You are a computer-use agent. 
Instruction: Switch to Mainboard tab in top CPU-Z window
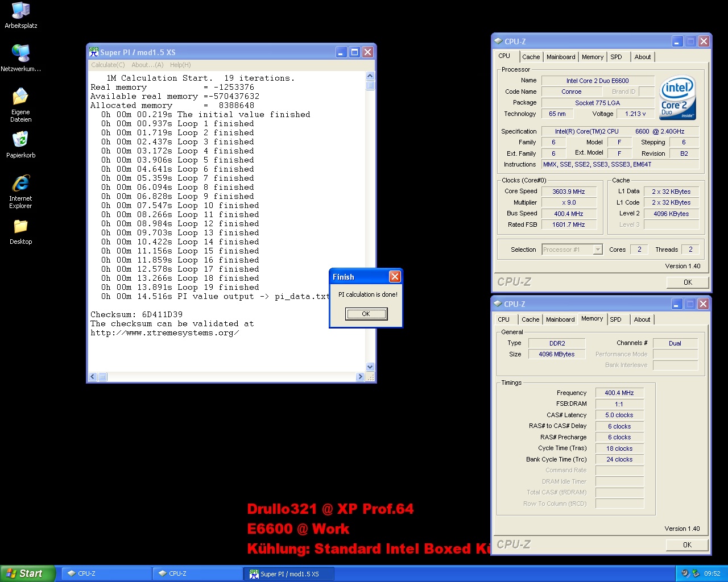click(x=561, y=57)
